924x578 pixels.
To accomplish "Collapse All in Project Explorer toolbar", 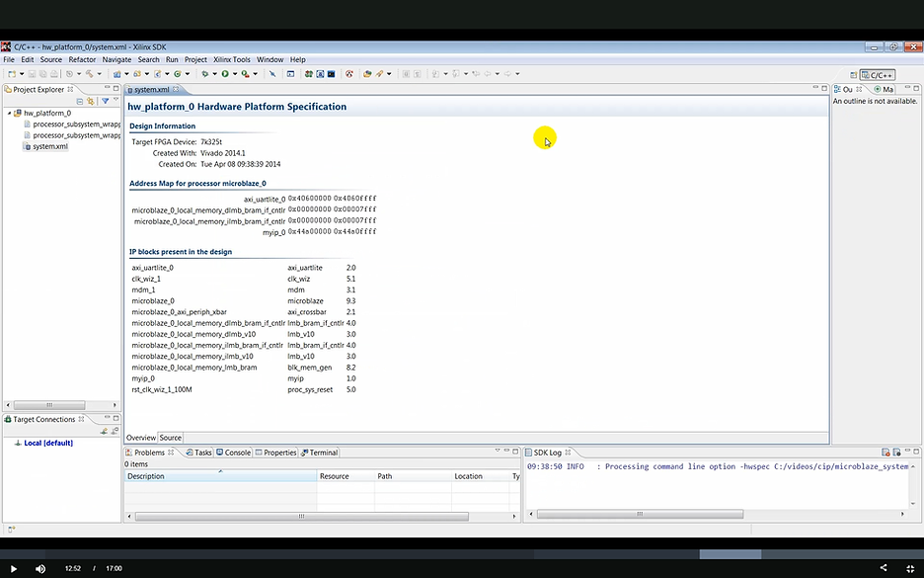I will pos(79,100).
